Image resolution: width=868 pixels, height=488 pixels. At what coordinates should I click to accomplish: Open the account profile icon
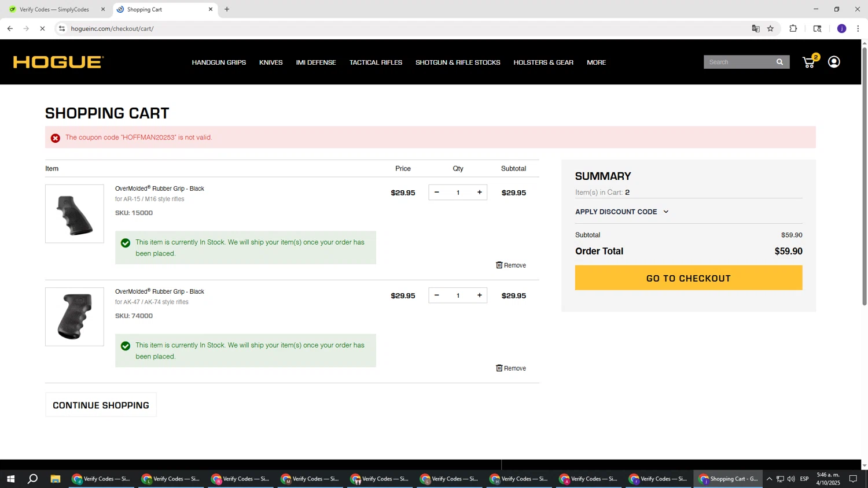[834, 62]
